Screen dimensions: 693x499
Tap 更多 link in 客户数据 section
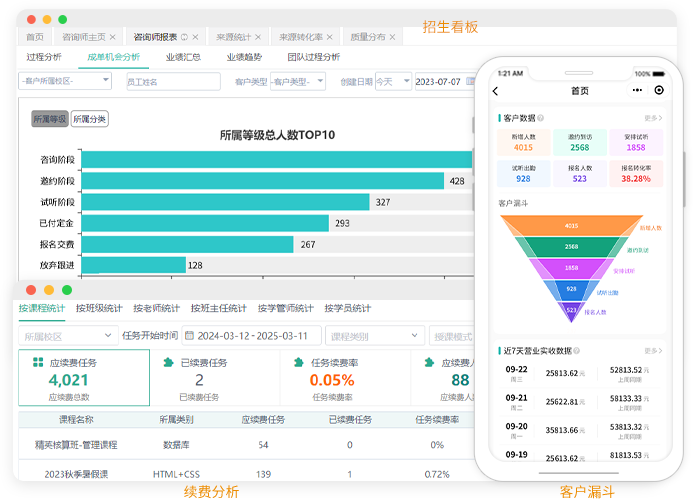653,118
